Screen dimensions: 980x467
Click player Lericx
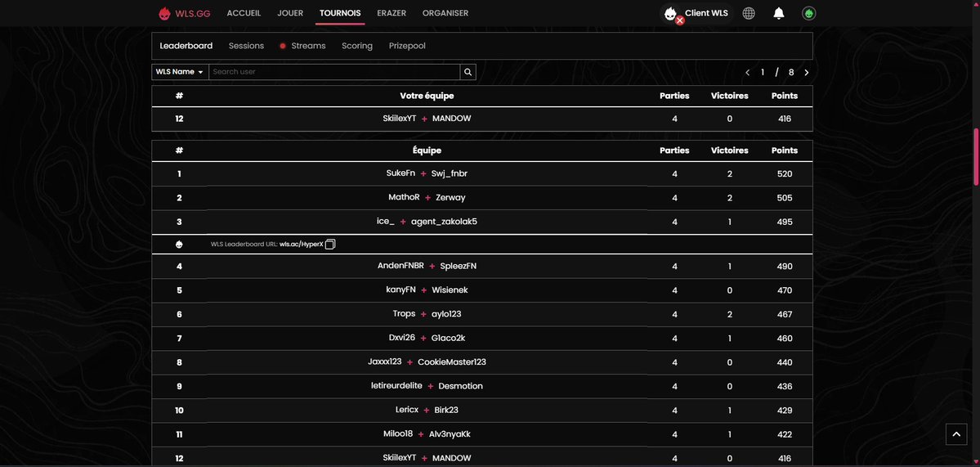(407, 410)
